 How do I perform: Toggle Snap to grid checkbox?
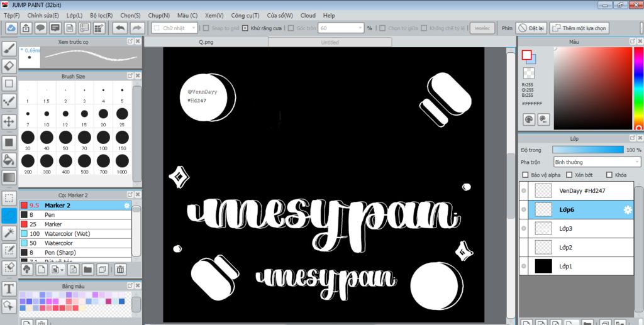point(206,28)
